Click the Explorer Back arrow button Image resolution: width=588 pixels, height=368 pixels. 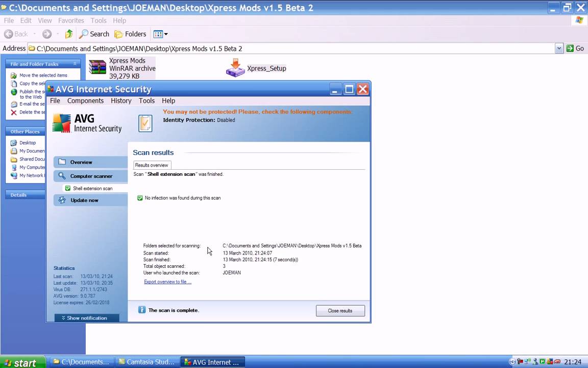click(16, 34)
